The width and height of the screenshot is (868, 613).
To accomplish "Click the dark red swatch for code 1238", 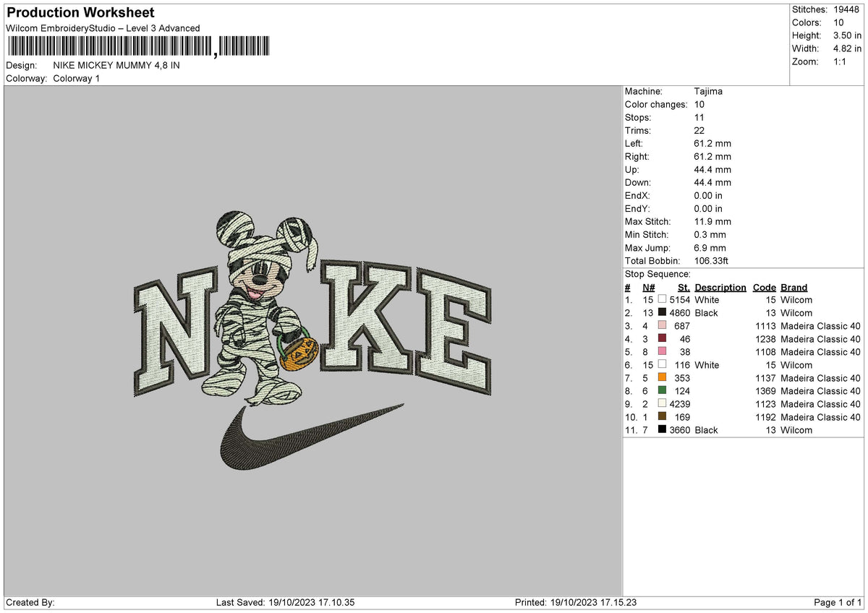I will 662,338.
